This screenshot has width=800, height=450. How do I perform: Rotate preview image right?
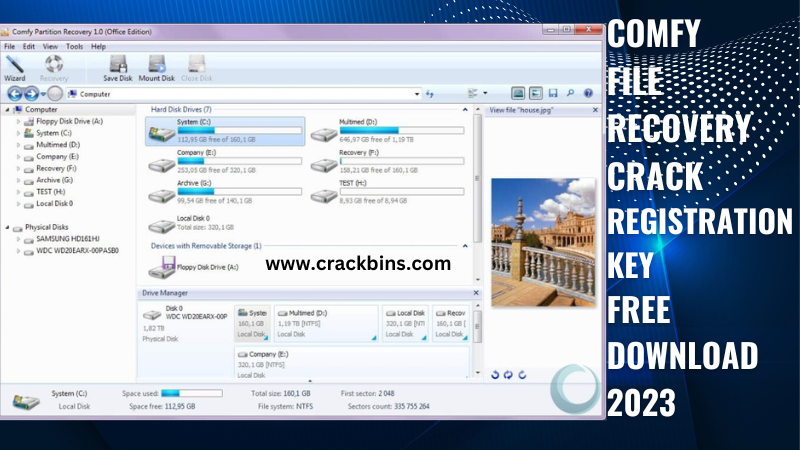522,375
